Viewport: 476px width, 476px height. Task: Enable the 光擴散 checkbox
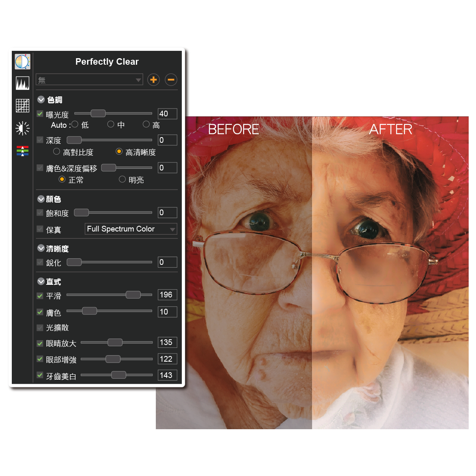[x=40, y=328]
